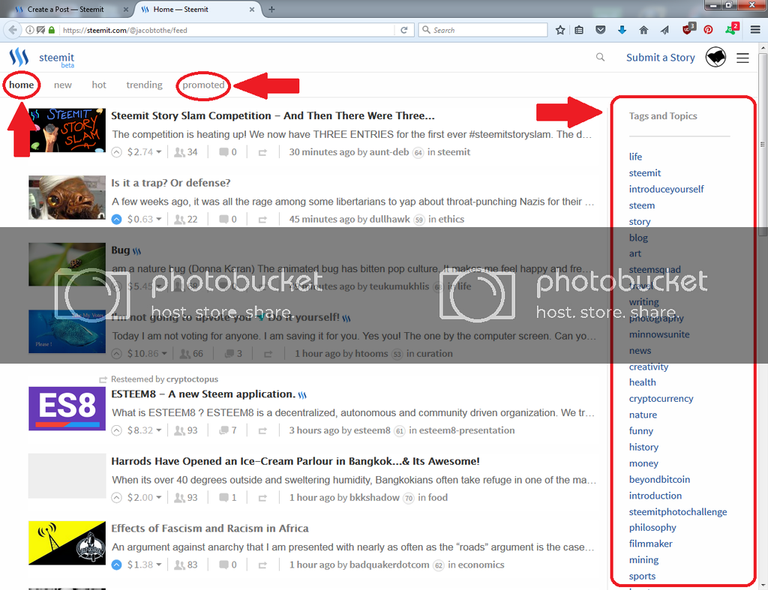This screenshot has width=768, height=590.
Task: Open the yellow-black anarchy flag thumbnail
Action: [67, 543]
